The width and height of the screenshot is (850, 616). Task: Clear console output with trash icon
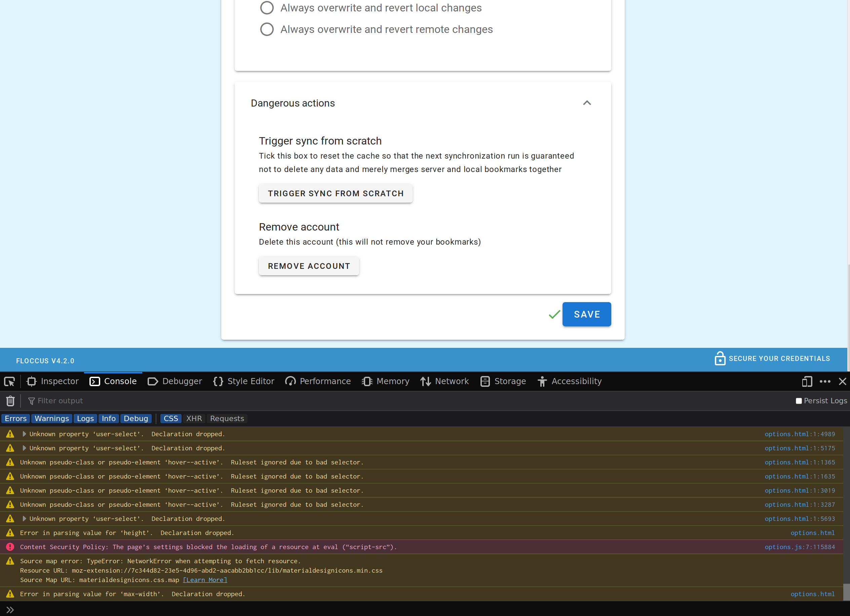tap(10, 401)
